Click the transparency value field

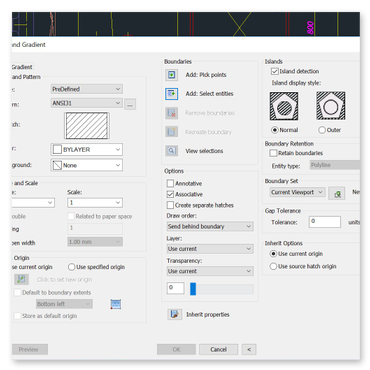click(x=175, y=288)
